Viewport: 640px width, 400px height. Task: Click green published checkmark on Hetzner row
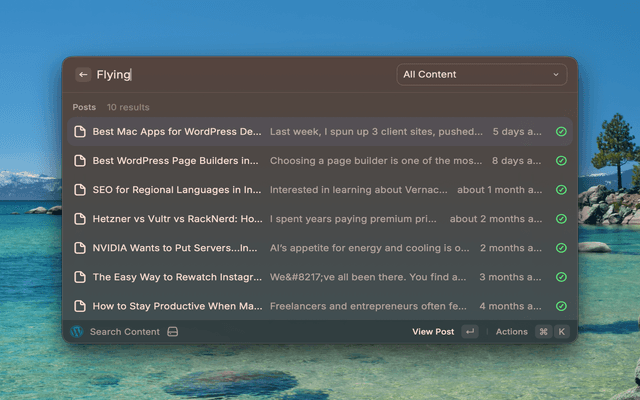tap(561, 219)
